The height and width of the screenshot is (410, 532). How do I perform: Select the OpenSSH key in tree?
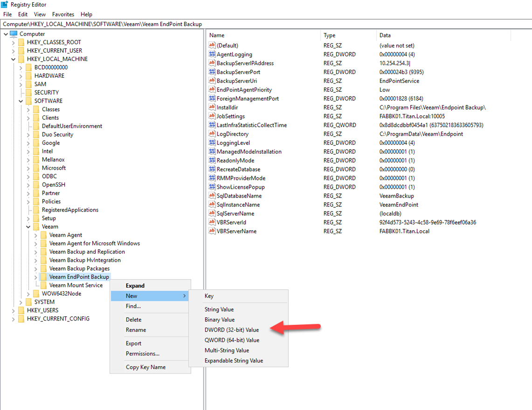[54, 185]
